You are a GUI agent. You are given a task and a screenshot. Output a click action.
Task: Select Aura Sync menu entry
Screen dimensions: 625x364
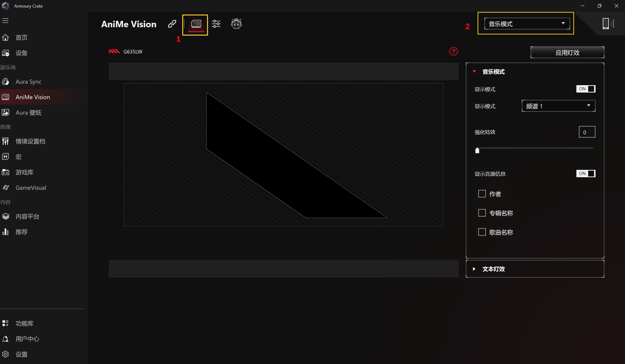point(28,81)
